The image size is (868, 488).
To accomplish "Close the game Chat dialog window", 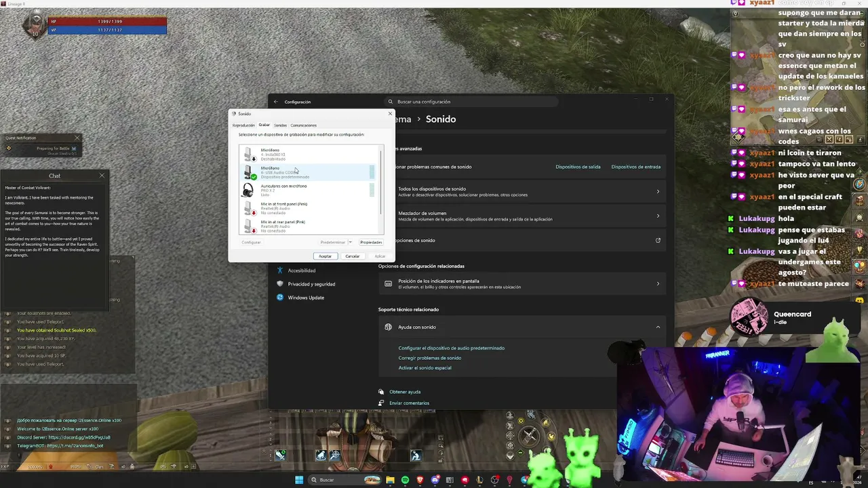I will pyautogui.click(x=102, y=176).
